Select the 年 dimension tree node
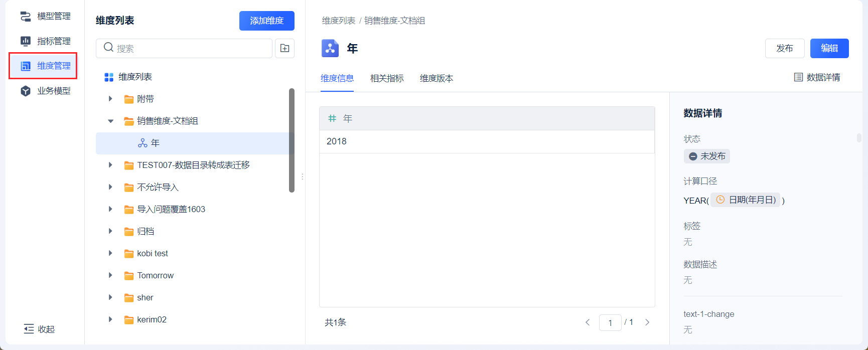Screen dimensions: 868x350 [x=155, y=143]
